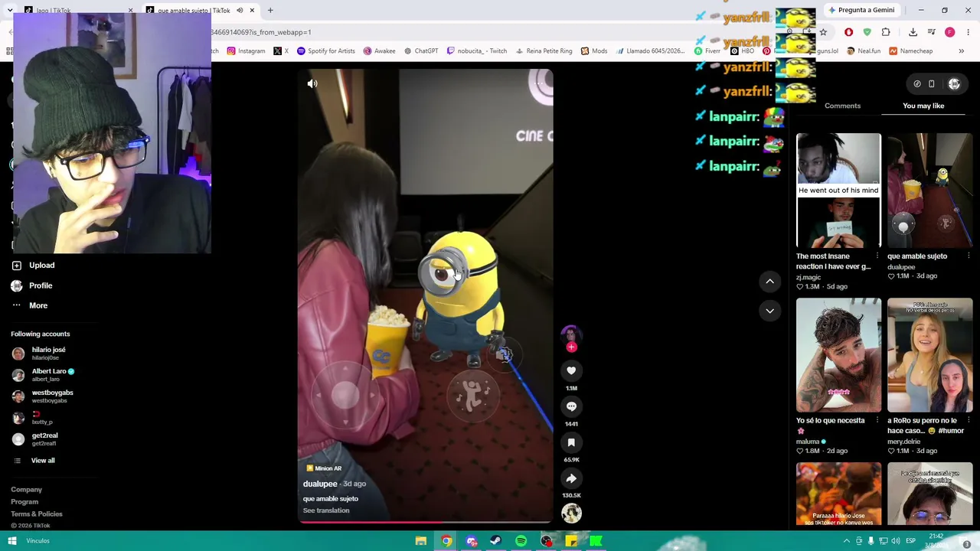Open the Chrome profile avatar
The height and width of the screenshot is (551, 980).
(949, 32)
